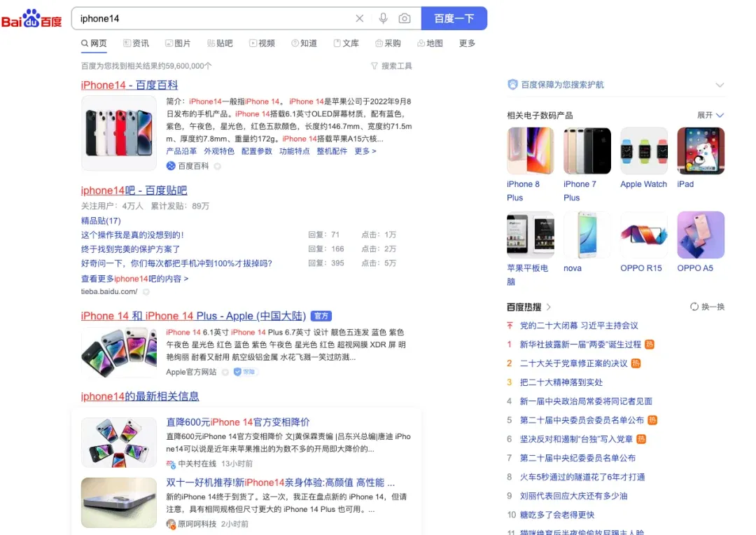Clear the search box with X icon
This screenshot has height=535, width=756.
360,18
